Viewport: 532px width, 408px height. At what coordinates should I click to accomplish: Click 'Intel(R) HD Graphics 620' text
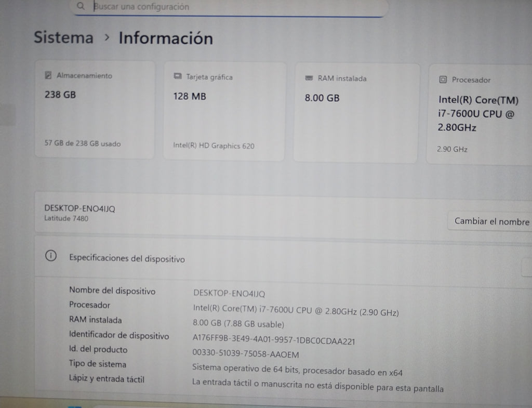click(x=214, y=146)
